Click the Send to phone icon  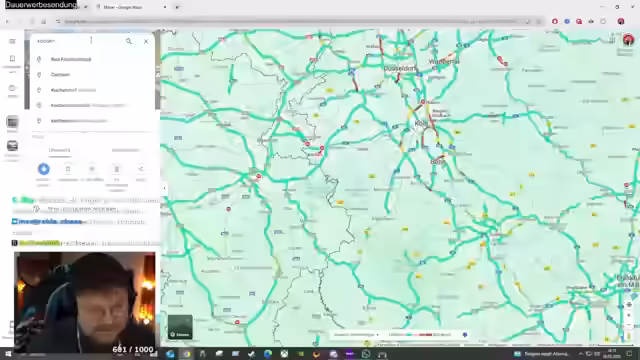(116, 169)
